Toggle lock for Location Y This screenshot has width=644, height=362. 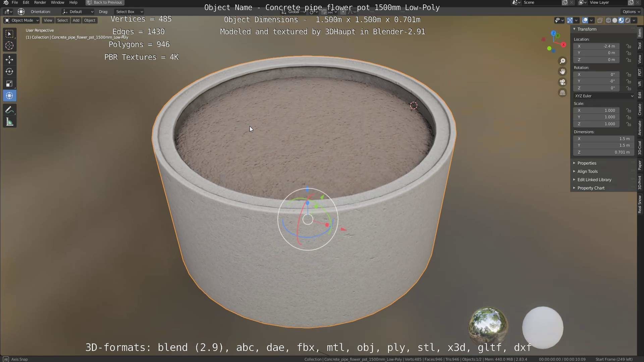click(x=629, y=53)
